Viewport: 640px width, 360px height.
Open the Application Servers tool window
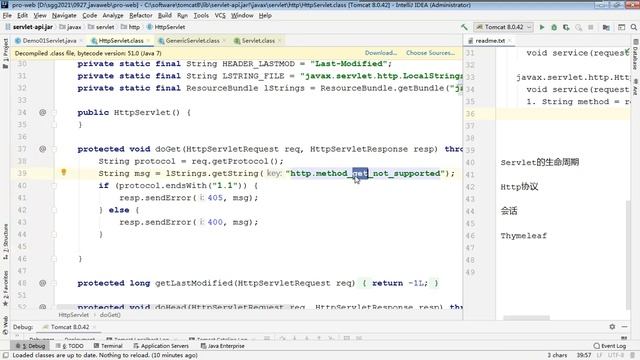tap(161, 346)
